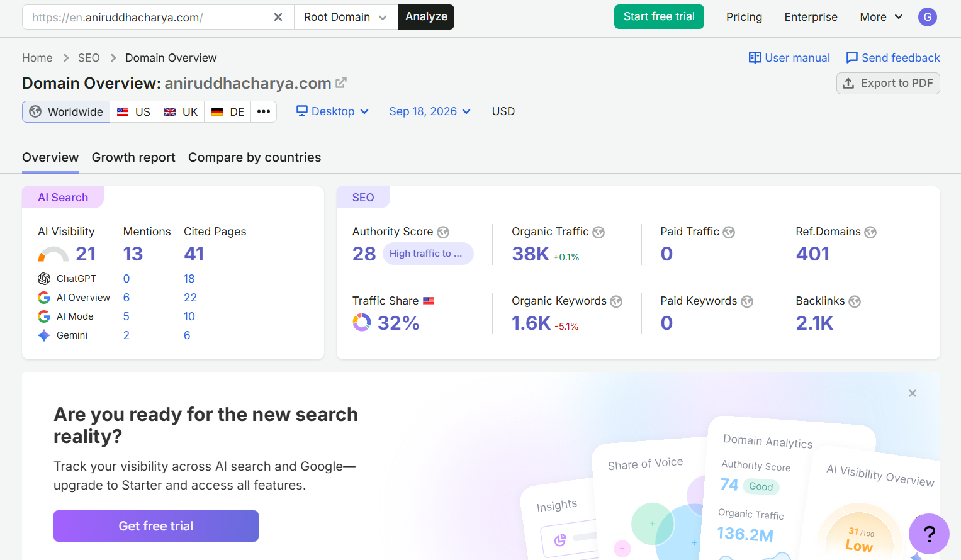Open the Growth report tab

click(x=133, y=157)
